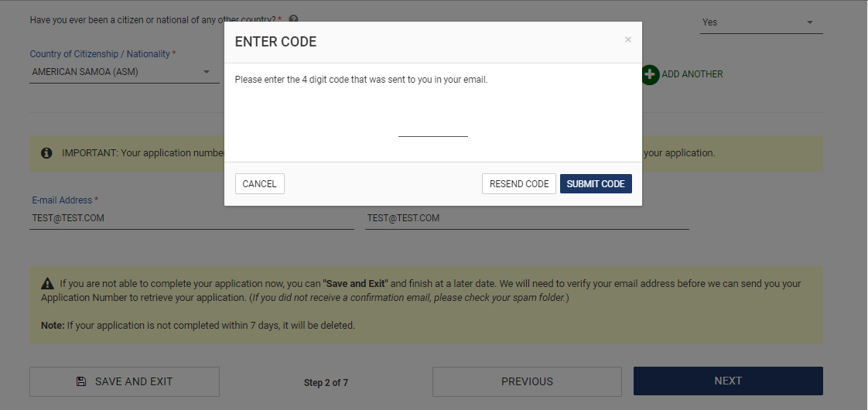Screen dimensions: 868x410
Task: Submit the code with Submit Code button
Action: 596,184
